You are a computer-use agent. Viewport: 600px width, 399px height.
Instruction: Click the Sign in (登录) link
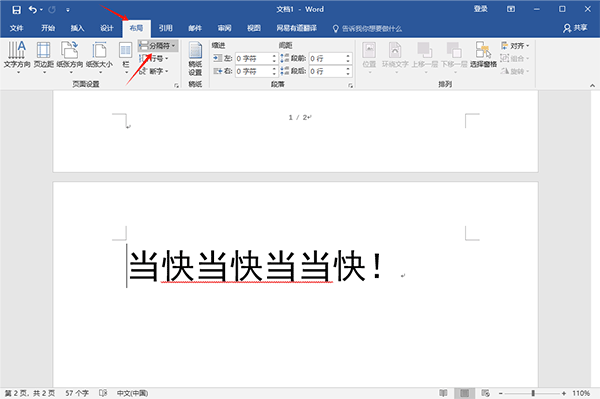pyautogui.click(x=481, y=9)
